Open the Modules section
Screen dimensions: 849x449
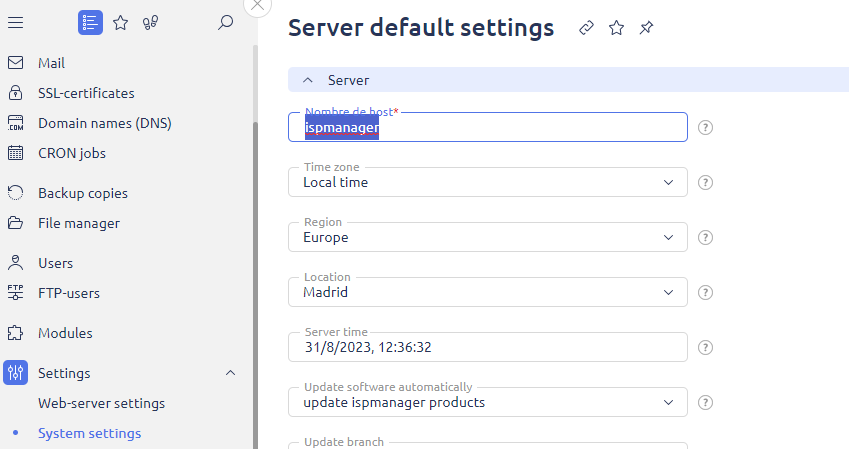point(65,333)
